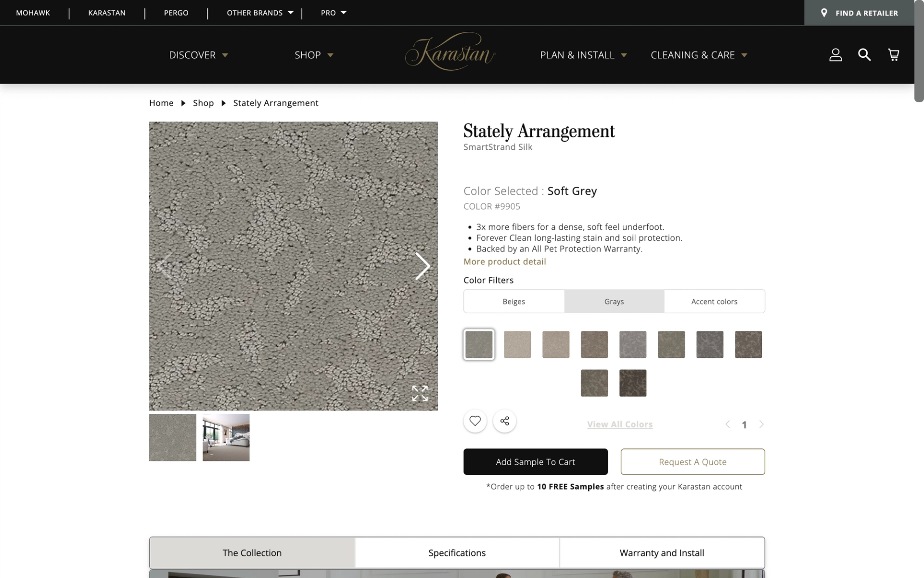Open the More product detail link
The height and width of the screenshot is (578, 924).
click(504, 262)
